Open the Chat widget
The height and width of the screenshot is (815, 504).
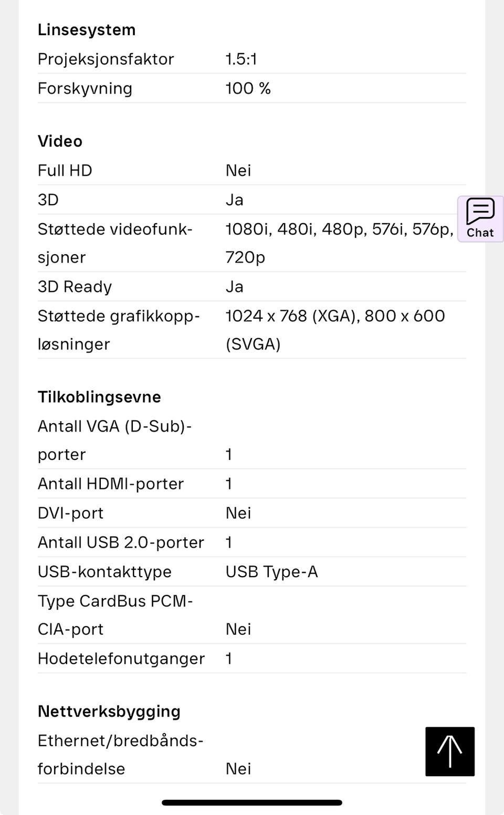click(480, 218)
